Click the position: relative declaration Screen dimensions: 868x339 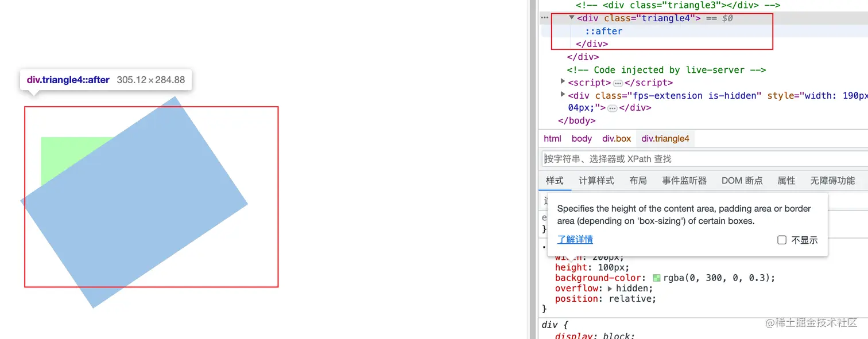[x=606, y=299]
